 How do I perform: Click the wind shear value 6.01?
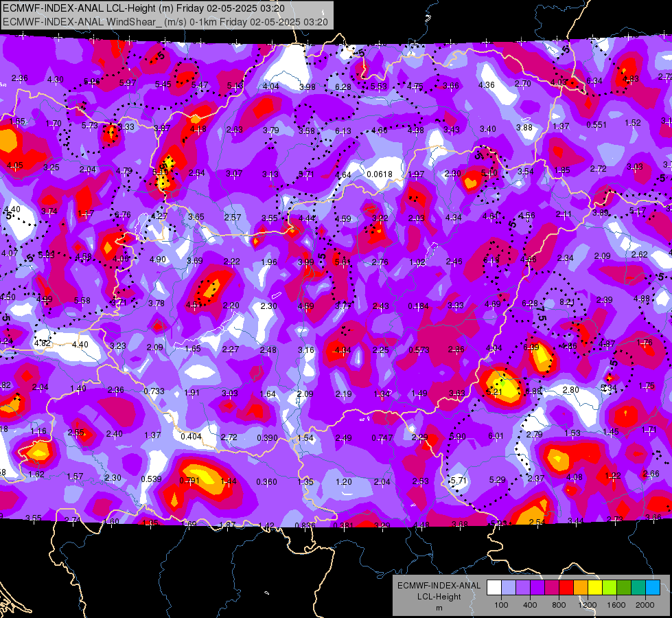click(496, 436)
